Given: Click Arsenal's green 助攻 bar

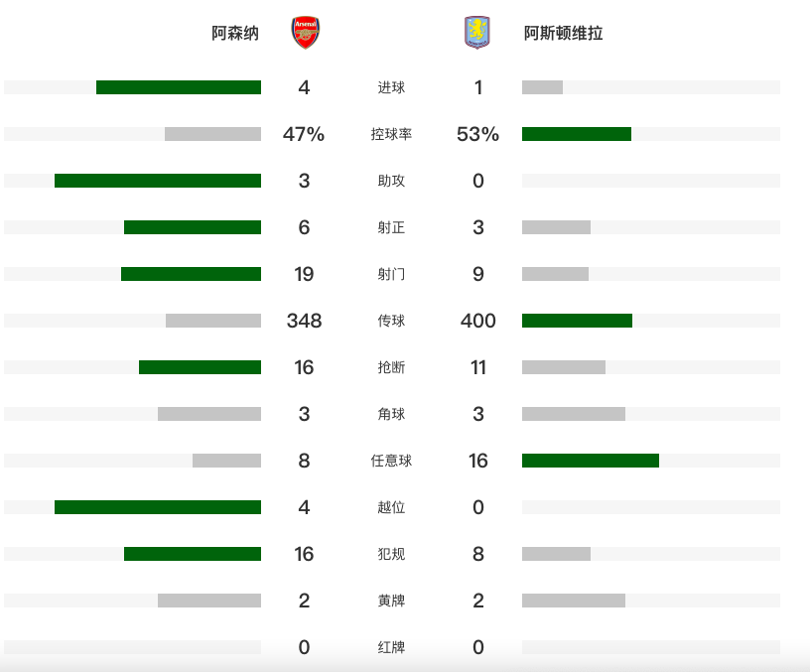Looking at the screenshot, I should [158, 181].
